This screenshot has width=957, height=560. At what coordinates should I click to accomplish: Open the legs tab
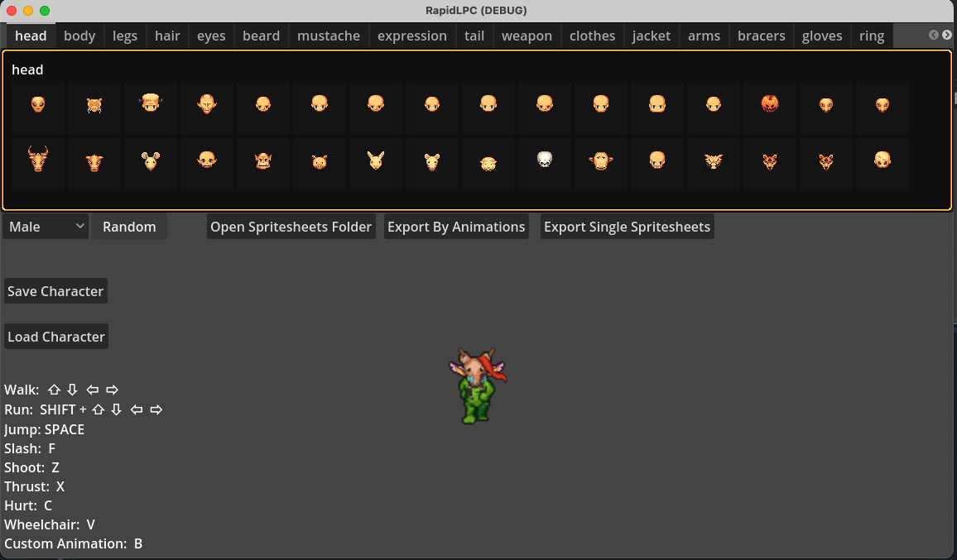(125, 36)
